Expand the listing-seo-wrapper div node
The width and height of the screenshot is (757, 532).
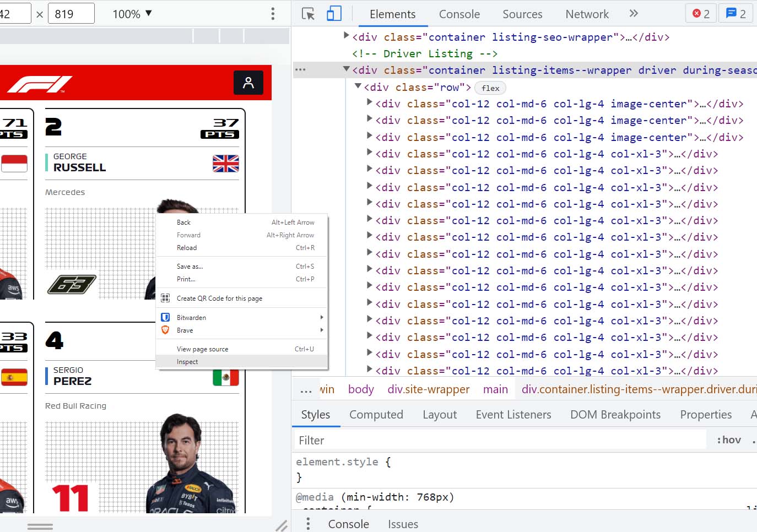347,36
